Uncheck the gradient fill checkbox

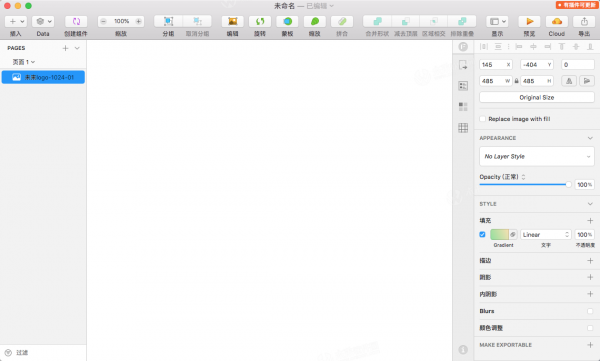click(483, 234)
